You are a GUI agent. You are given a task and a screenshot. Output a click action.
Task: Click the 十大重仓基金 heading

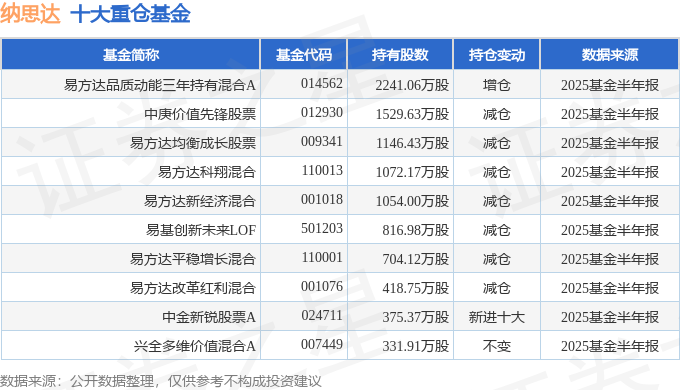pyautogui.click(x=131, y=13)
